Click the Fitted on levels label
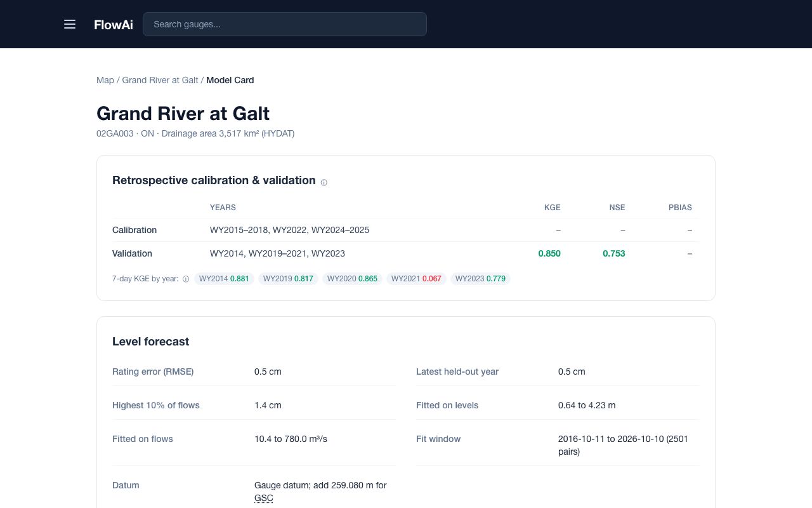The image size is (812, 508). (447, 405)
